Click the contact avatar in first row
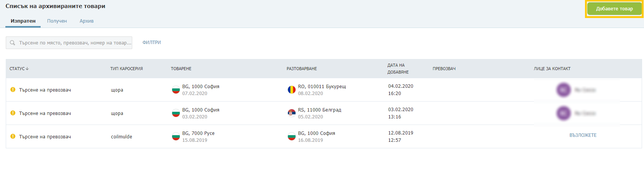Screen dimensions: 644x174 pyautogui.click(x=563, y=90)
